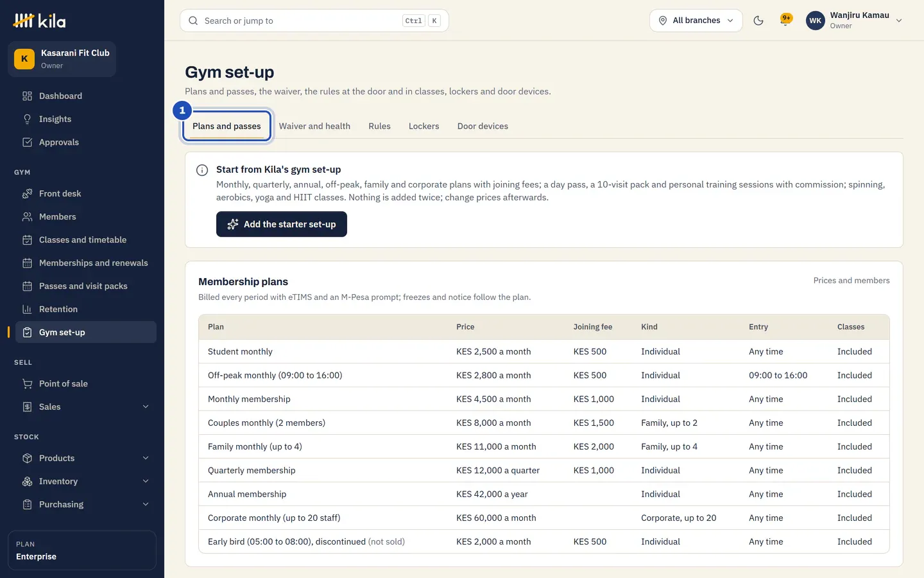The height and width of the screenshot is (578, 924).
Task: Click the KES 60,000 a month price
Action: click(x=496, y=518)
